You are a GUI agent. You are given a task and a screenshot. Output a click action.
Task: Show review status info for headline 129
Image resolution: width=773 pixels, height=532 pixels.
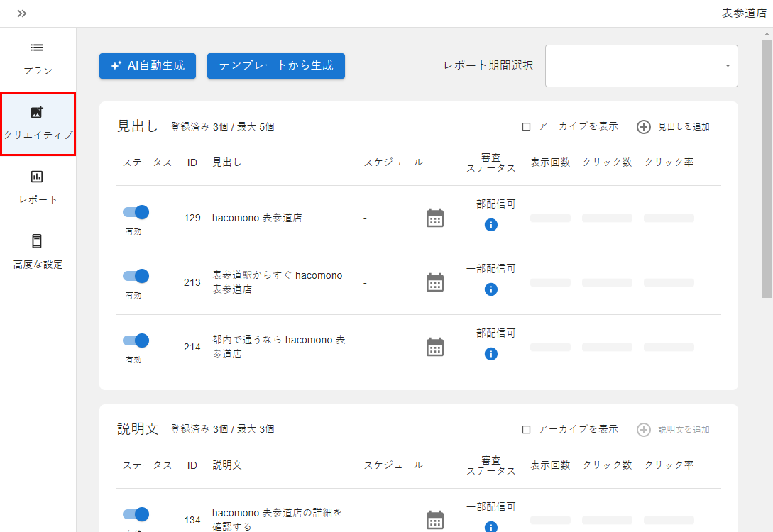click(490, 225)
